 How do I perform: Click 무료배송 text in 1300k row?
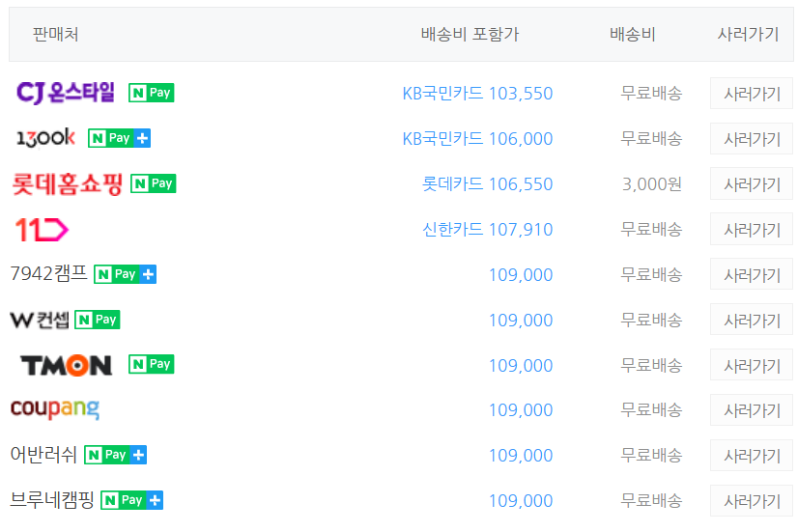pos(651,138)
